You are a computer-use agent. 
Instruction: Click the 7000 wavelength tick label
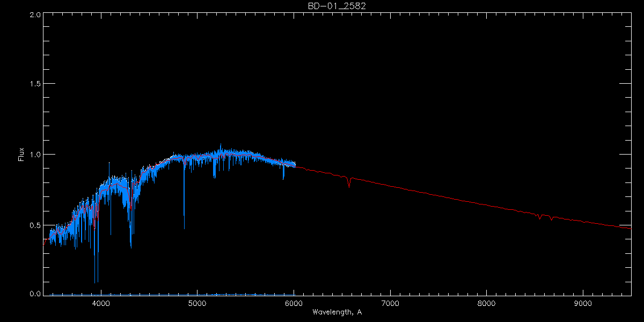[x=390, y=303]
